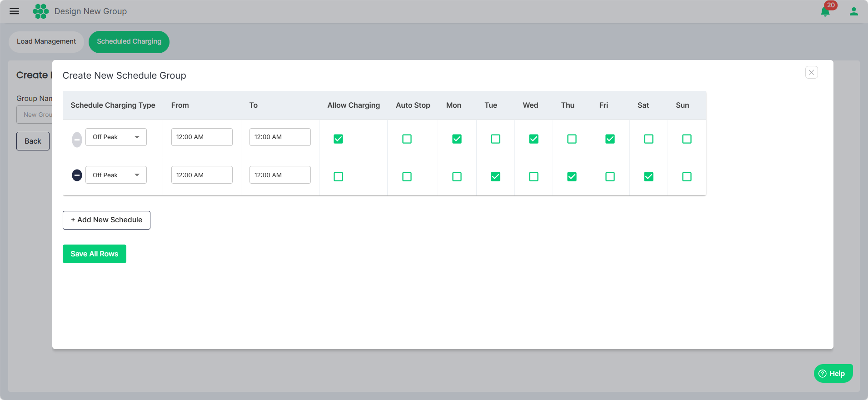Expand second row Off Peak type dropdown
Image resolution: width=868 pixels, height=400 pixels.
tap(116, 175)
